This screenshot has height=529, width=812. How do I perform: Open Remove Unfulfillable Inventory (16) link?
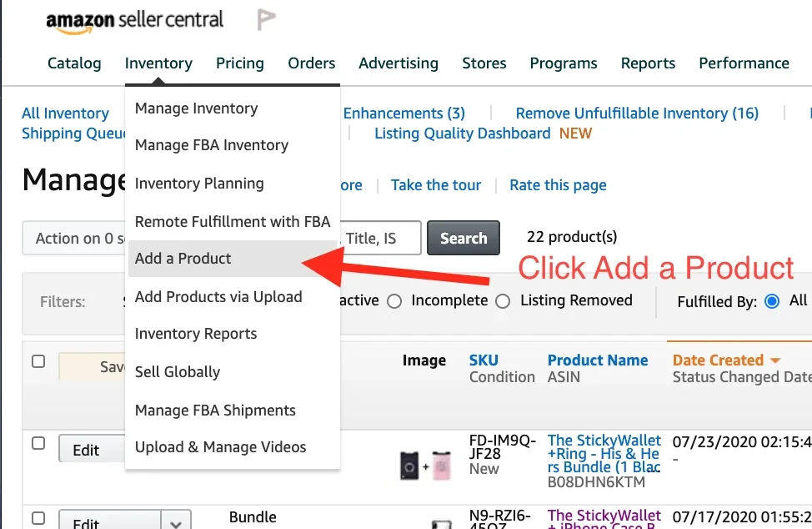637,113
